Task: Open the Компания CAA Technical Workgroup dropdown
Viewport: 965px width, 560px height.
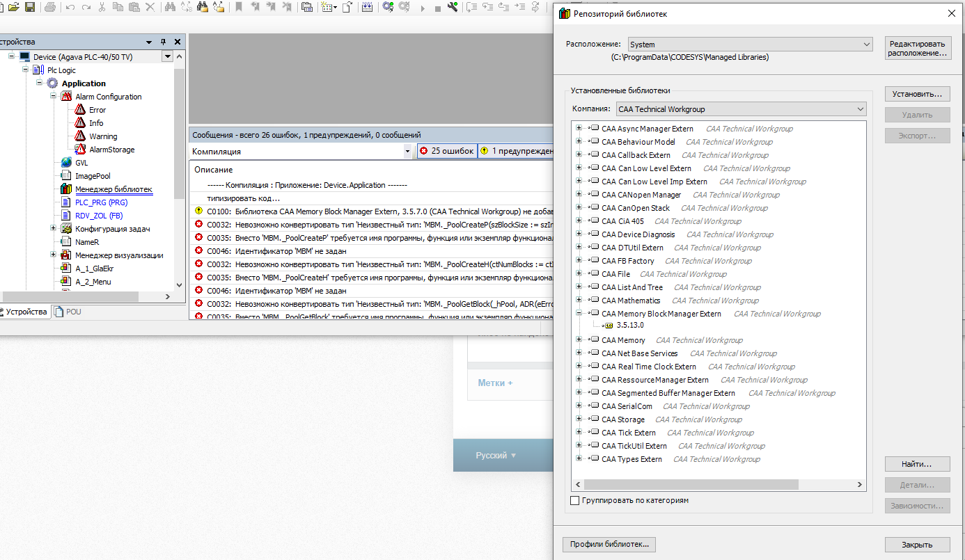Action: (x=741, y=109)
